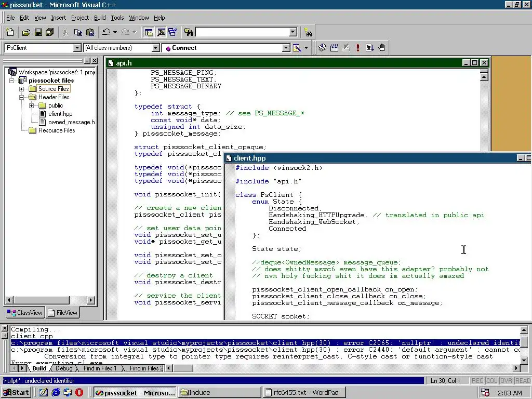Viewport: 532px width, 399px height.
Task: Open the All class members filter dropdown
Action: click(156, 48)
